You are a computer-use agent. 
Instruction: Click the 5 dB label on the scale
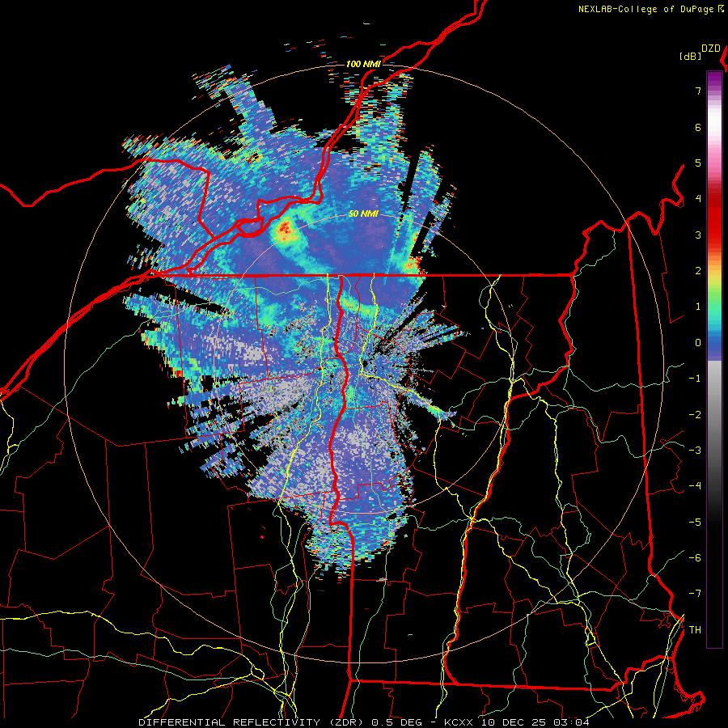(x=698, y=163)
